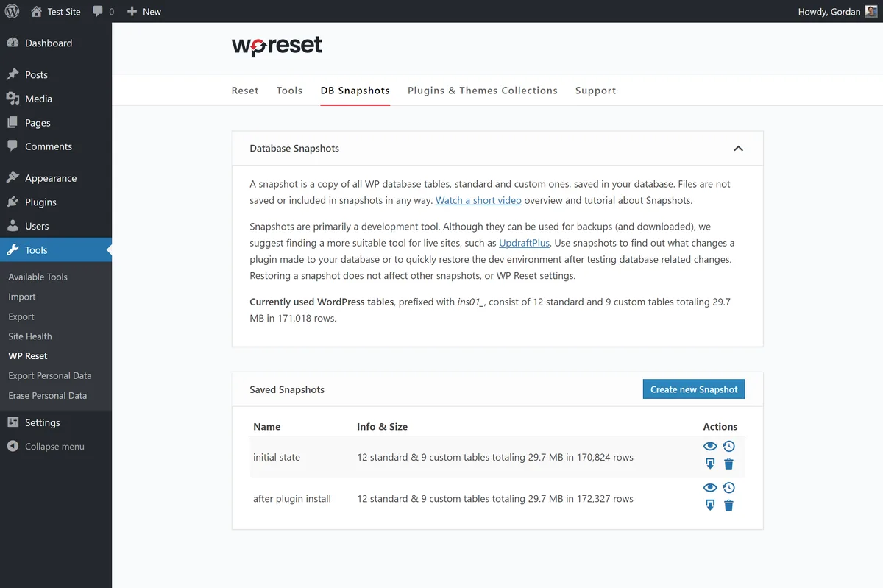The image size is (883, 588).
Task: Restore the after plugin install snapshot
Action: tap(728, 487)
